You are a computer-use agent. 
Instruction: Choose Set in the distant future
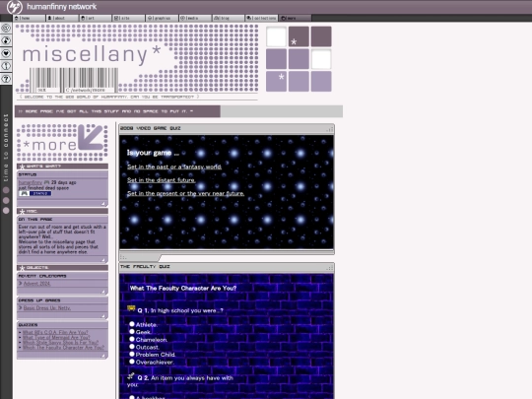(162, 180)
